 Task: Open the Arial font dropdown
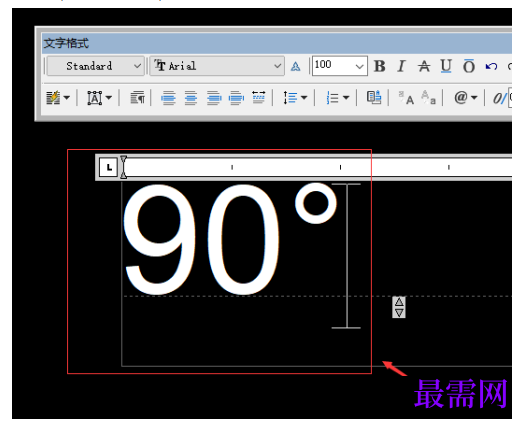(x=217, y=66)
